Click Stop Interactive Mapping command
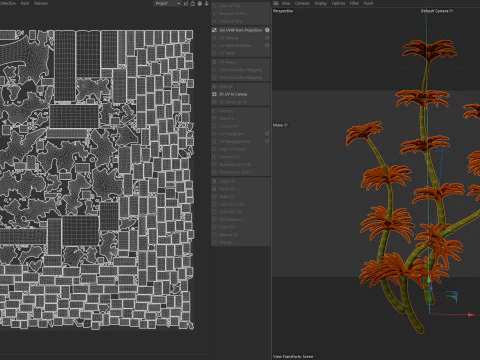 [x=240, y=78]
